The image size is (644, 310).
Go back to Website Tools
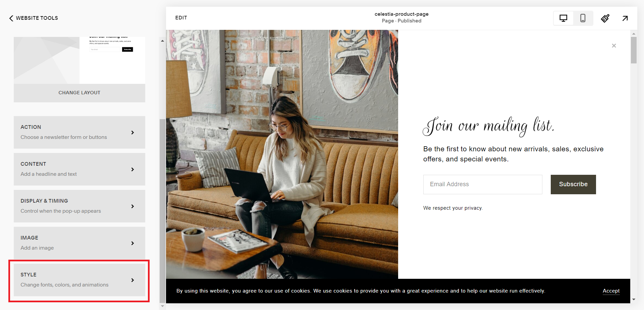click(x=34, y=18)
